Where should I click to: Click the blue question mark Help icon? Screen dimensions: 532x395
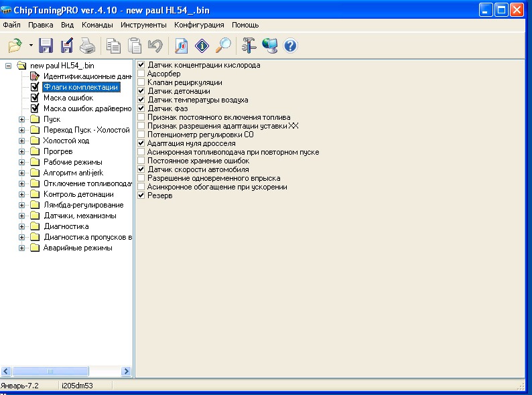coord(290,46)
